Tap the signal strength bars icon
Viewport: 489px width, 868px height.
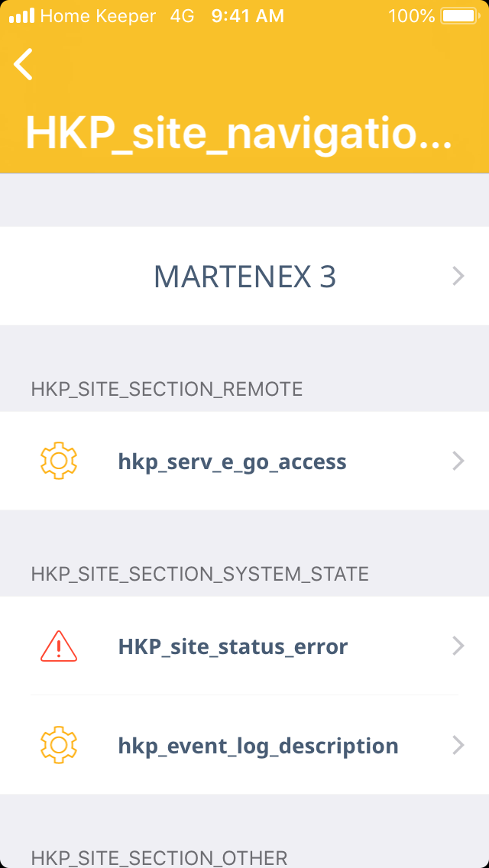[21, 15]
